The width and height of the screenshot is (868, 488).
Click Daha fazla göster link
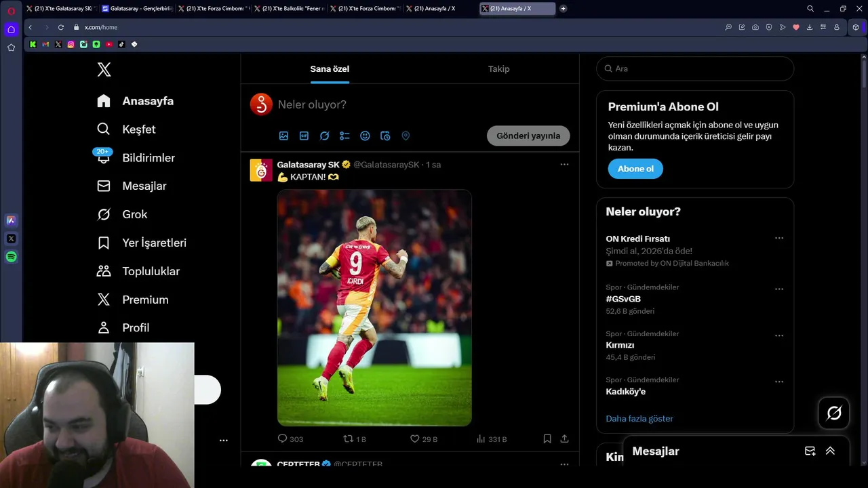[x=639, y=418]
